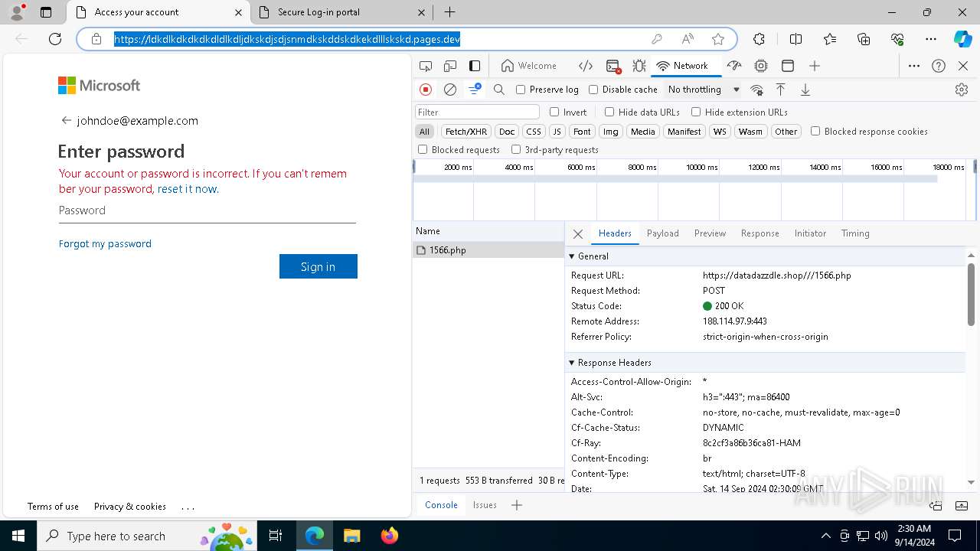Open the Application tool icon
The height and width of the screenshot is (551, 980).
coord(788,66)
